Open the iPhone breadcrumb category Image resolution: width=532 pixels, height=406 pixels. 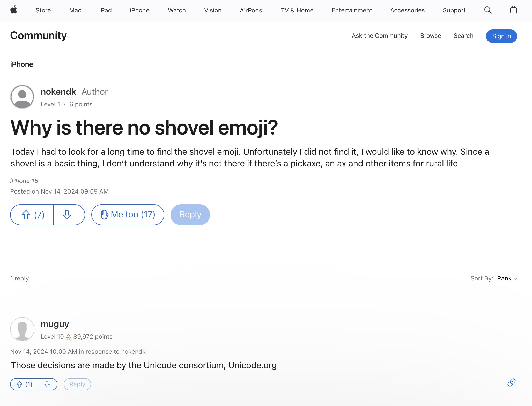22,64
